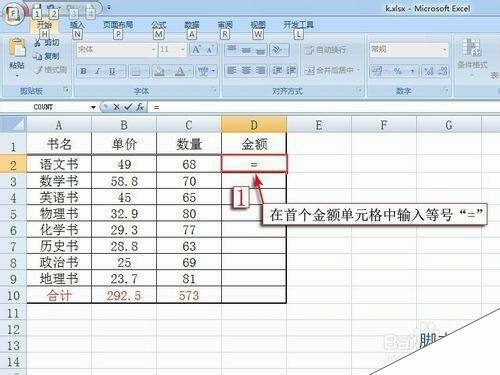Expand the font name dropdown

[x=153, y=50]
